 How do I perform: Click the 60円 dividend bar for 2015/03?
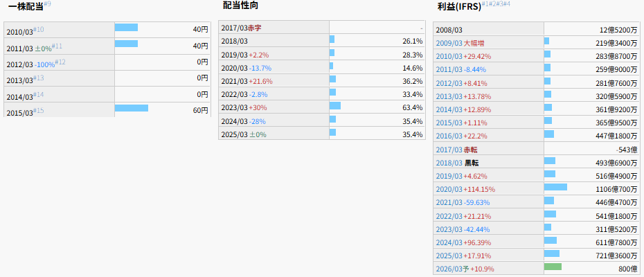(131, 108)
